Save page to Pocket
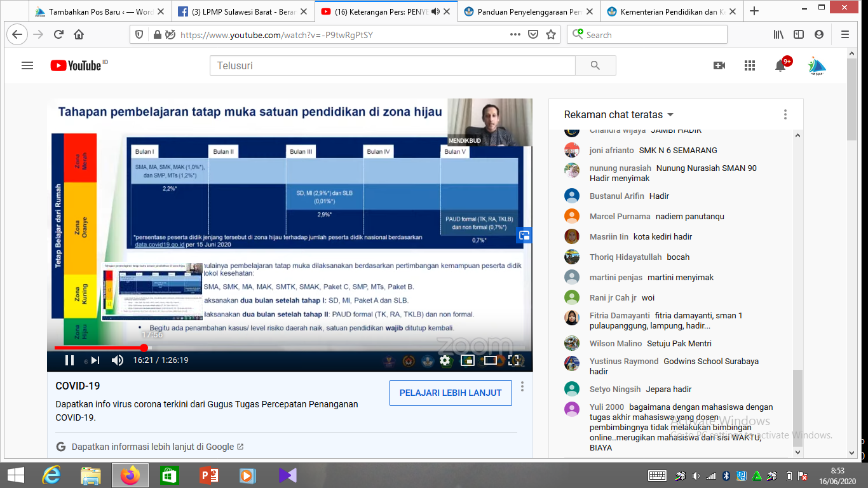The width and height of the screenshot is (868, 488). point(534,35)
